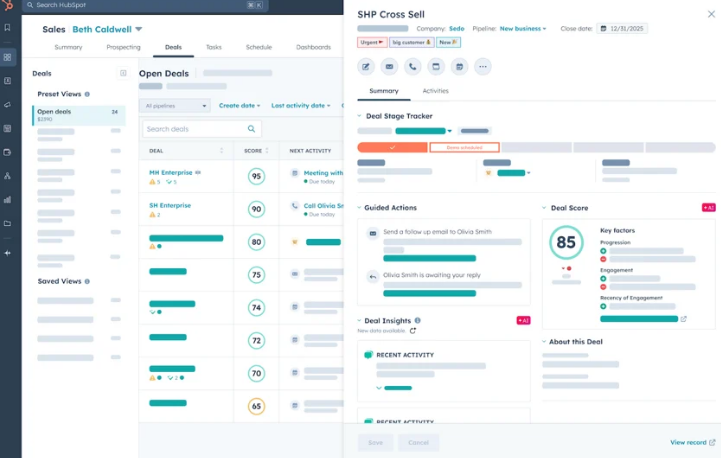Open the MH Enterprise deal link

pyautogui.click(x=169, y=172)
